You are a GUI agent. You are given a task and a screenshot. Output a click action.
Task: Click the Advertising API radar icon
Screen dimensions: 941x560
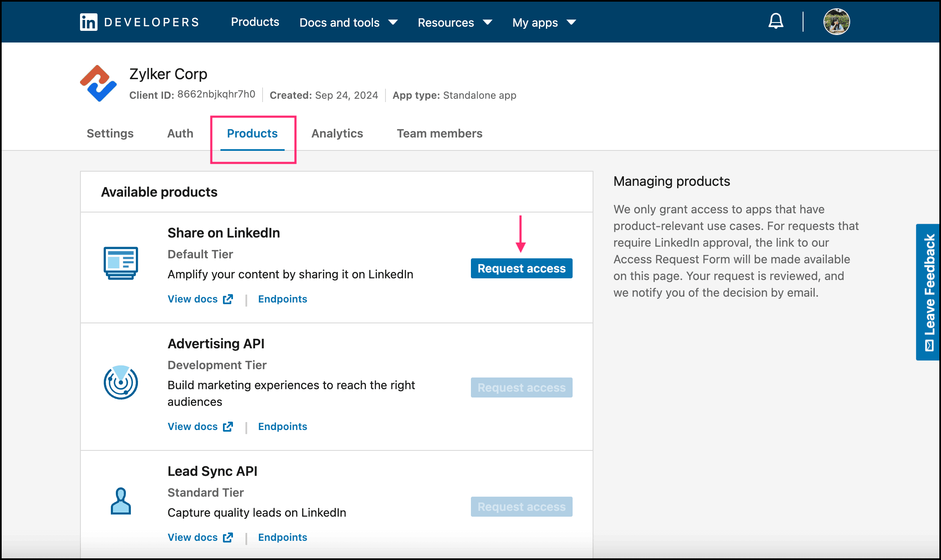[120, 382]
